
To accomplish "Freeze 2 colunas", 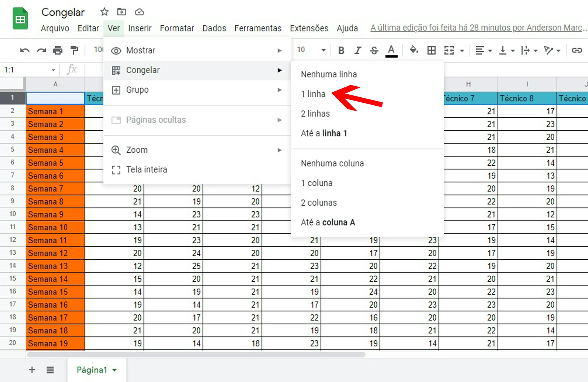I will (x=367, y=203).
